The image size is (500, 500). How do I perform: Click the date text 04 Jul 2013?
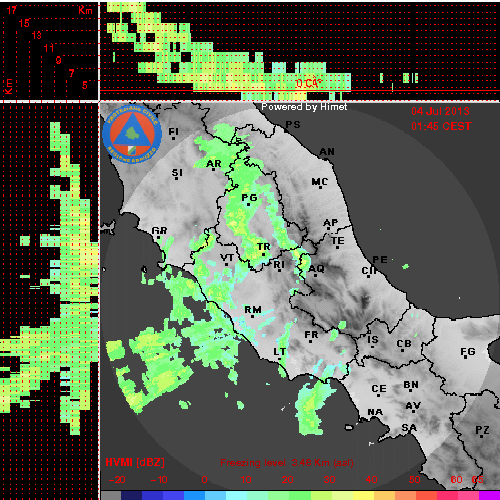click(440, 111)
